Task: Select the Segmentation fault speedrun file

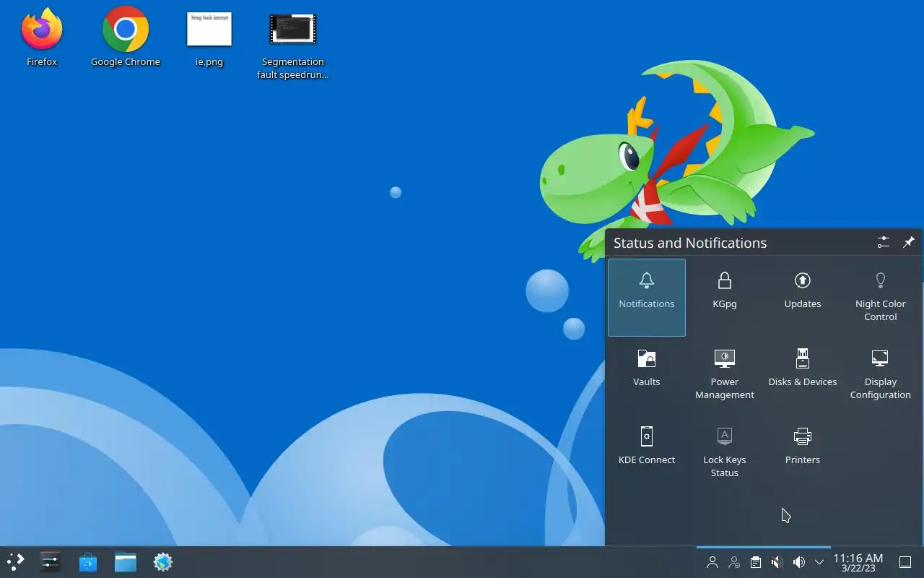Action: [x=293, y=46]
